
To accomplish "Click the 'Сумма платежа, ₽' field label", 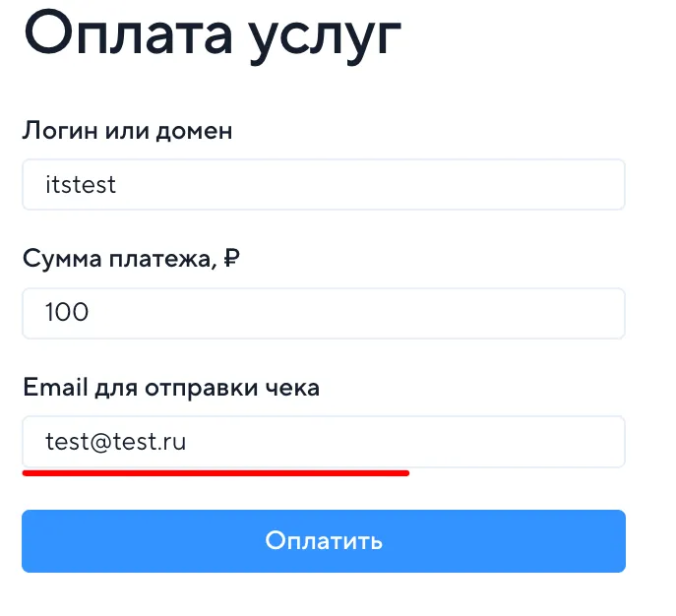I will [x=132, y=259].
